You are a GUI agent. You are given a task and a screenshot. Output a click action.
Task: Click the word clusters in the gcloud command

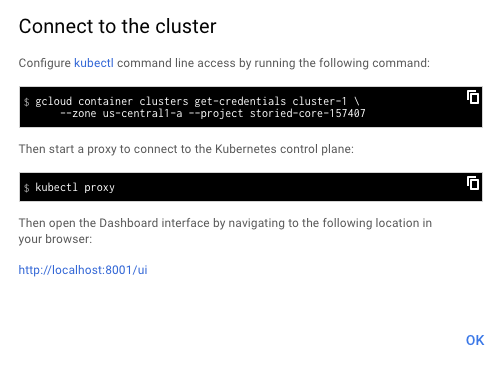164,101
